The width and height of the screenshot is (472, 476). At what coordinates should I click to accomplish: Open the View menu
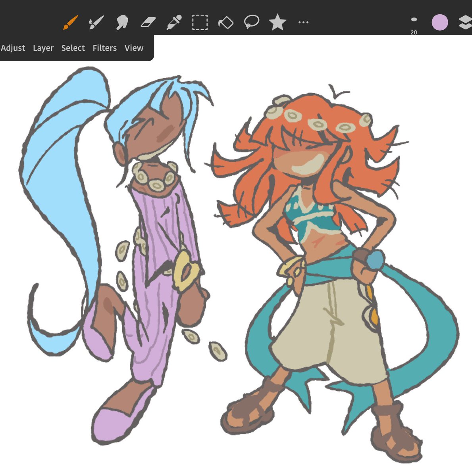click(134, 48)
